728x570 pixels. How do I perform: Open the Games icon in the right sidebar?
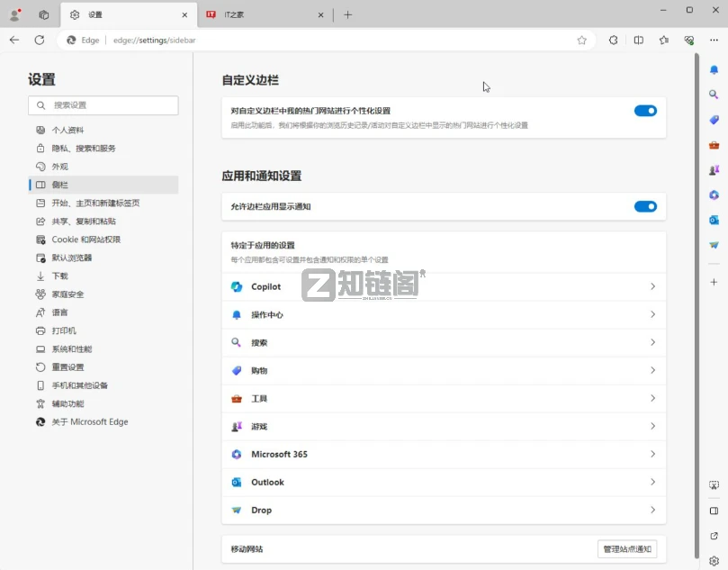coord(713,169)
